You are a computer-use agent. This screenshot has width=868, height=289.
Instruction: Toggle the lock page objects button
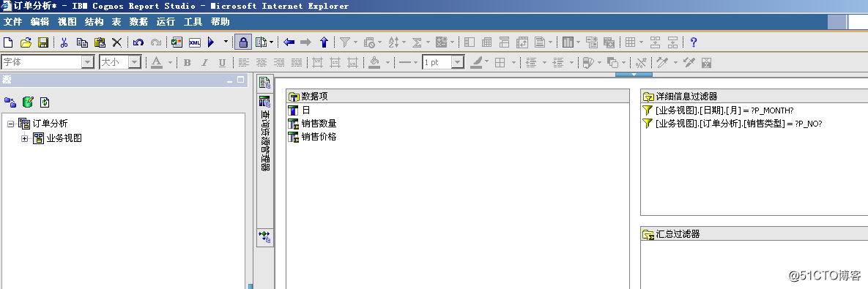coord(242,42)
